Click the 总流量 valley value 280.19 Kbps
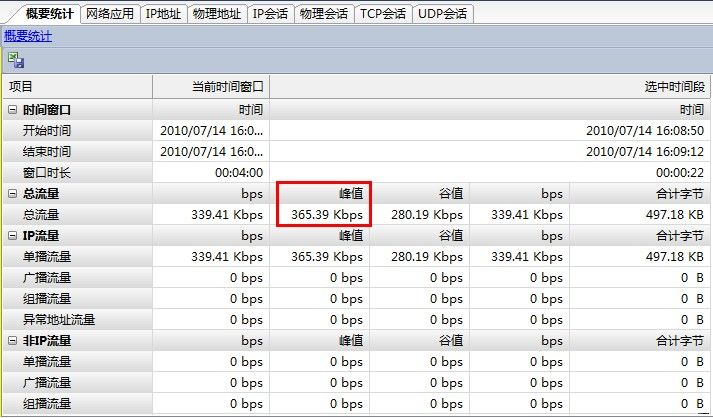This screenshot has height=418, width=713. click(x=427, y=215)
